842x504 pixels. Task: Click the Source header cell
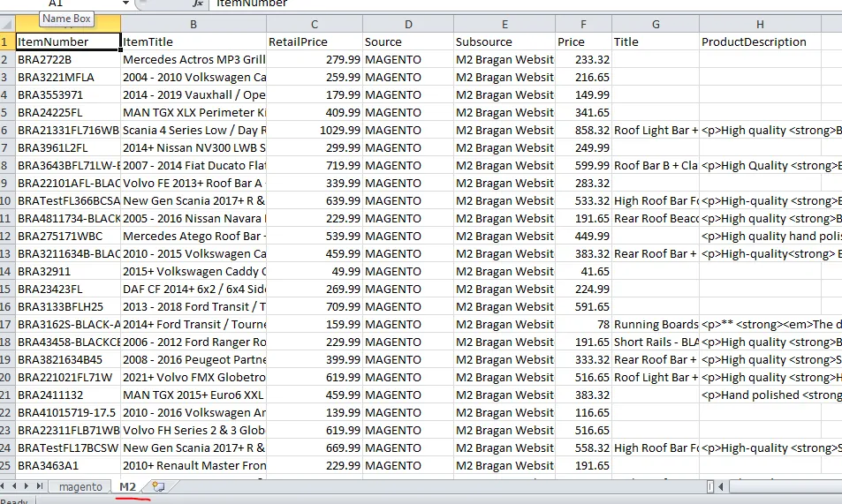[408, 41]
